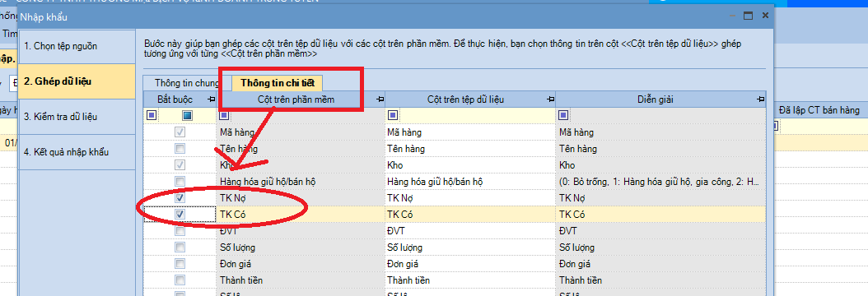Go to step 3. Kiểm tra dữ liệu
Viewport: 868px width, 296px height.
coord(77,117)
